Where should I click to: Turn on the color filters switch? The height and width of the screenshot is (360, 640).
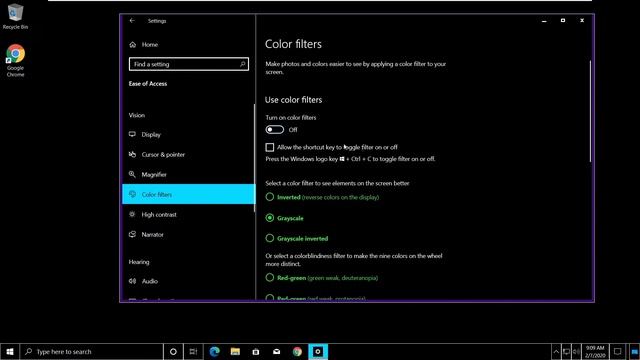(275, 129)
